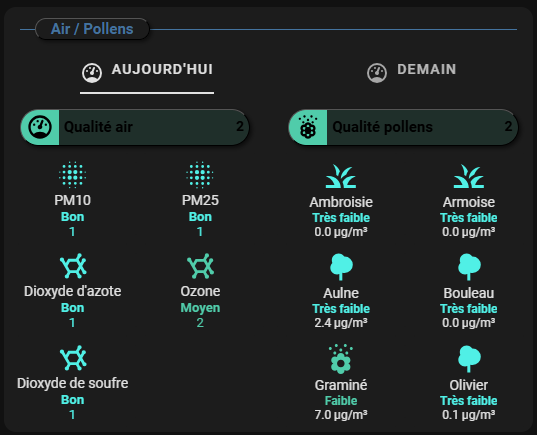Click the PM25 particles icon
Image resolution: width=537 pixels, height=435 pixels.
pyautogui.click(x=200, y=175)
